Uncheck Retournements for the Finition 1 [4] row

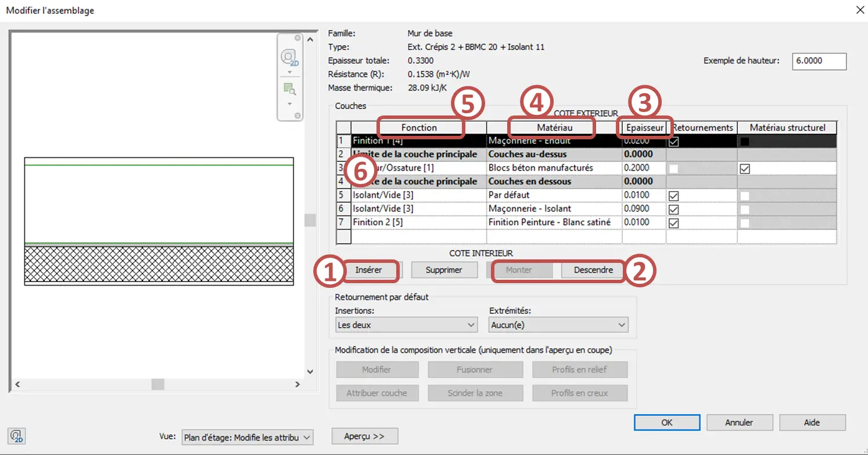674,141
